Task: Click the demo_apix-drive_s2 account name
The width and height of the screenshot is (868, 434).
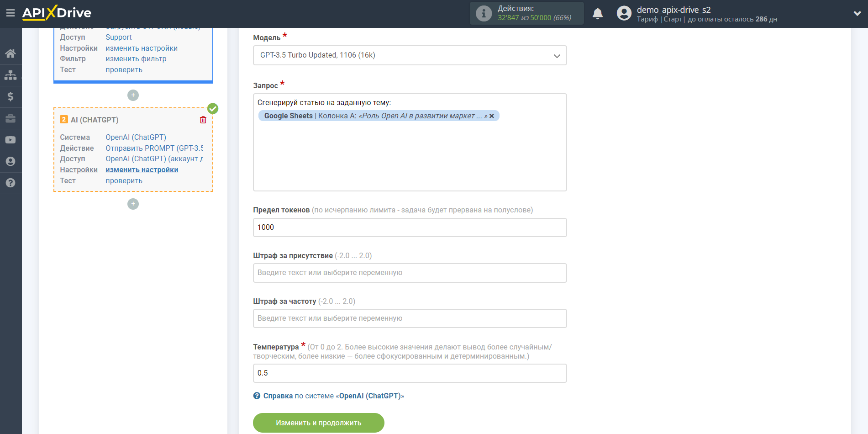Action: [x=673, y=10]
